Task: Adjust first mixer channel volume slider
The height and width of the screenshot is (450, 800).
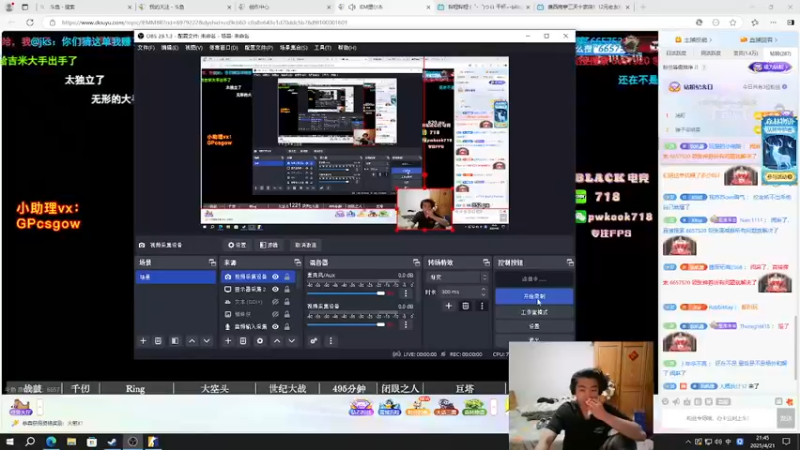Action: pos(346,293)
